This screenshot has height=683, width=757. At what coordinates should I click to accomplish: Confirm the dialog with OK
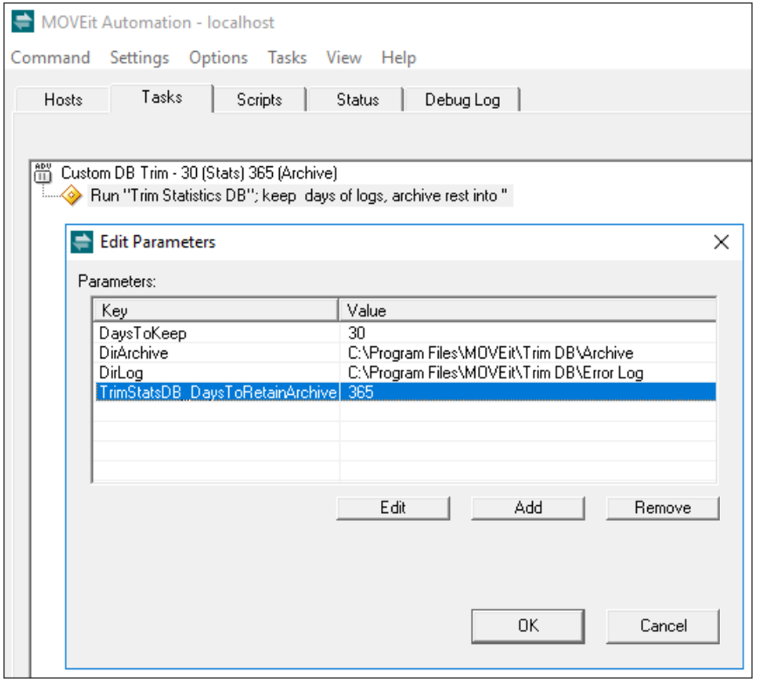528,625
